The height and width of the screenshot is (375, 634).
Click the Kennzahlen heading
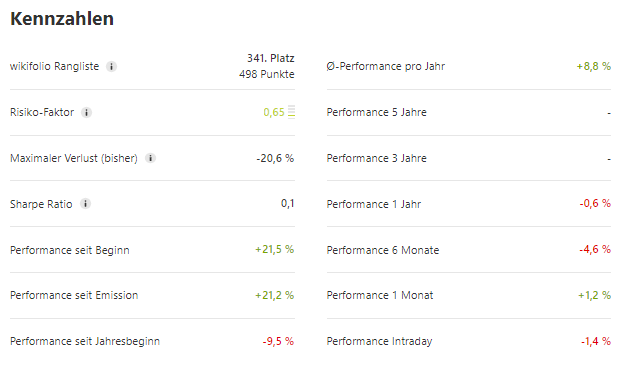[x=62, y=19]
